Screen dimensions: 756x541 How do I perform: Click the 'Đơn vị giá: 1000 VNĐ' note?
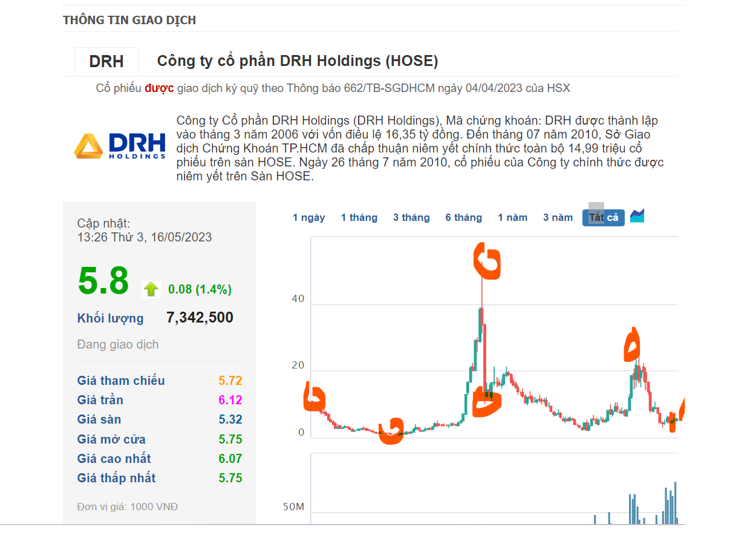(x=128, y=507)
